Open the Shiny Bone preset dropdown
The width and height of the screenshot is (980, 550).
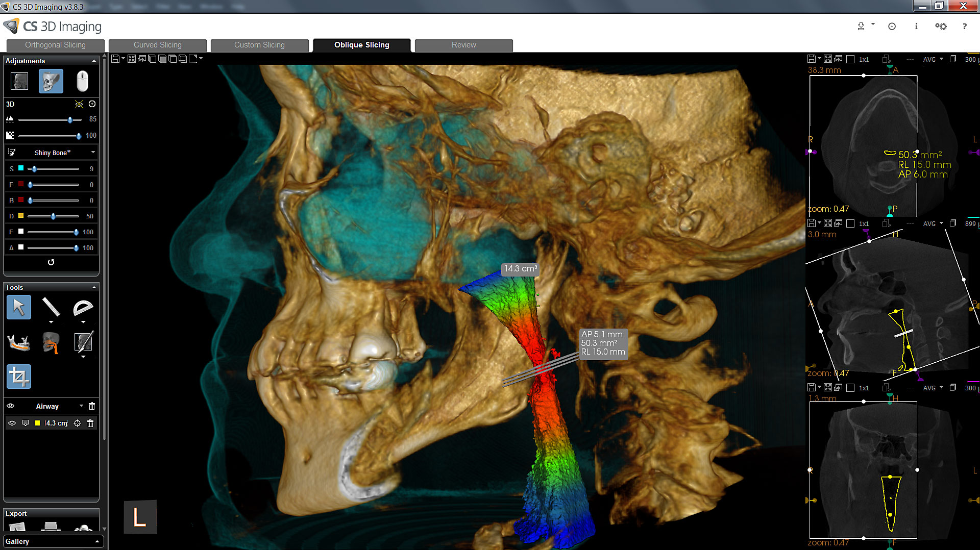93,153
